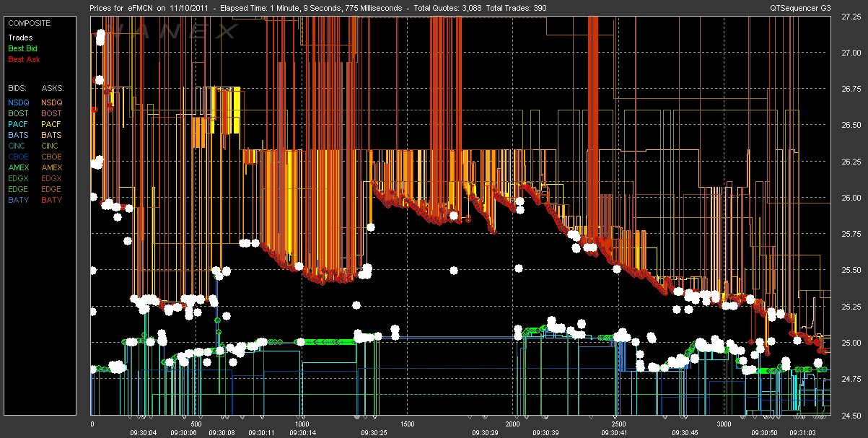The width and height of the screenshot is (868, 438).
Task: Click the 25.25 price axis label
Action: pos(851,307)
